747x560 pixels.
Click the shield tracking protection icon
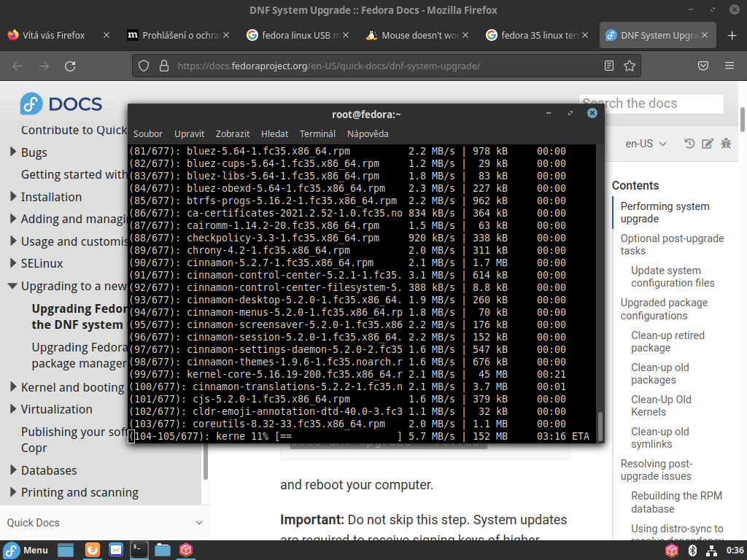tap(144, 66)
